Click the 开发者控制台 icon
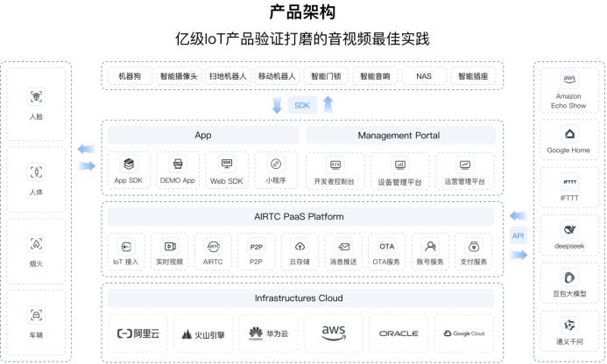The height and width of the screenshot is (364, 607). tap(335, 164)
